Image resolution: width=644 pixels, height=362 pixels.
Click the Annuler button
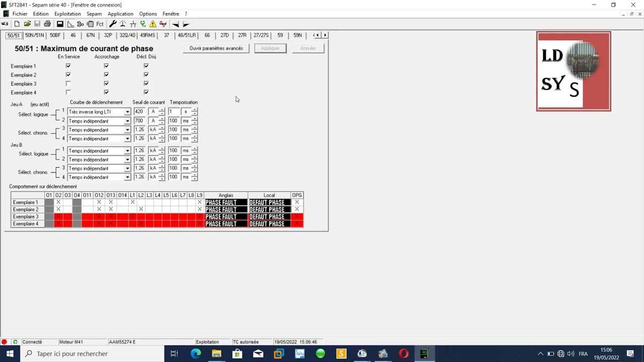coord(308,48)
